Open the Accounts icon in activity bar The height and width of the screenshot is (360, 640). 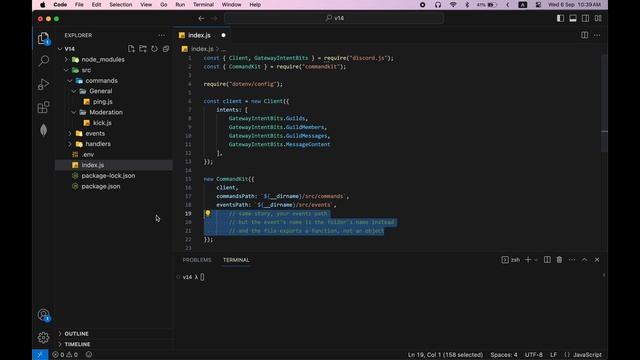tap(43, 315)
